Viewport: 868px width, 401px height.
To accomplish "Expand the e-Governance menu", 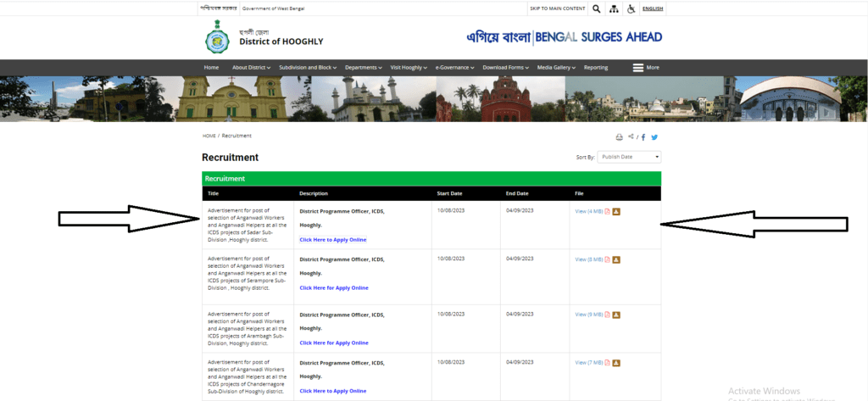I will [x=455, y=68].
